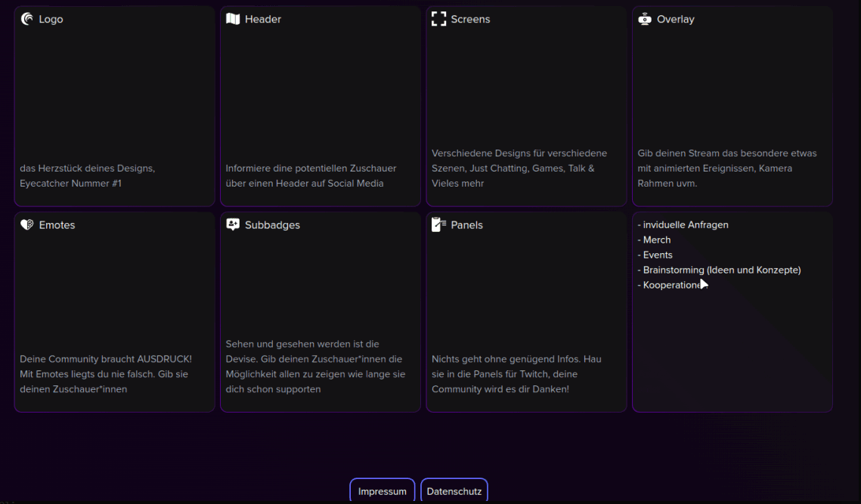The height and width of the screenshot is (504, 861).
Task: Open the Impressum page
Action: pyautogui.click(x=382, y=490)
